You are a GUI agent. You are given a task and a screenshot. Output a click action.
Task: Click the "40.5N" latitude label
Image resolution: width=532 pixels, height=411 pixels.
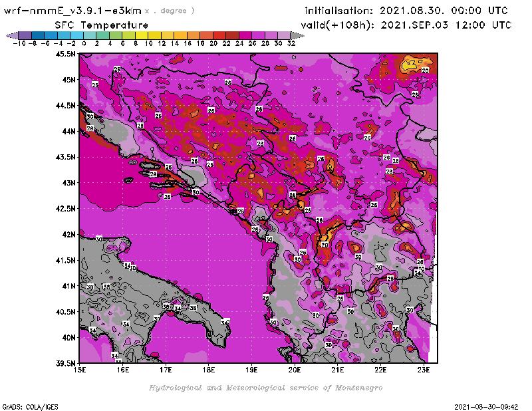pos(65,312)
